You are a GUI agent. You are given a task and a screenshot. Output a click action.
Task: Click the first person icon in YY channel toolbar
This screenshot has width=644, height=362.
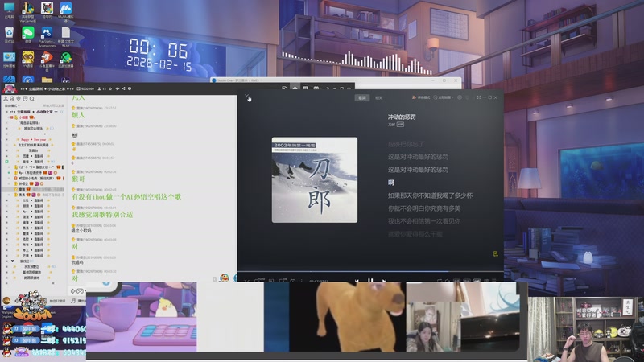[x=6, y=98]
